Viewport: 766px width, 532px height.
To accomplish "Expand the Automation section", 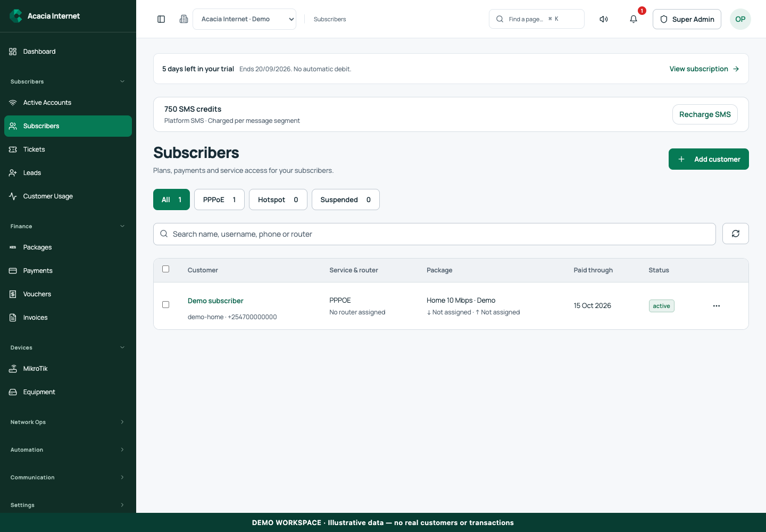I will pyautogui.click(x=68, y=450).
